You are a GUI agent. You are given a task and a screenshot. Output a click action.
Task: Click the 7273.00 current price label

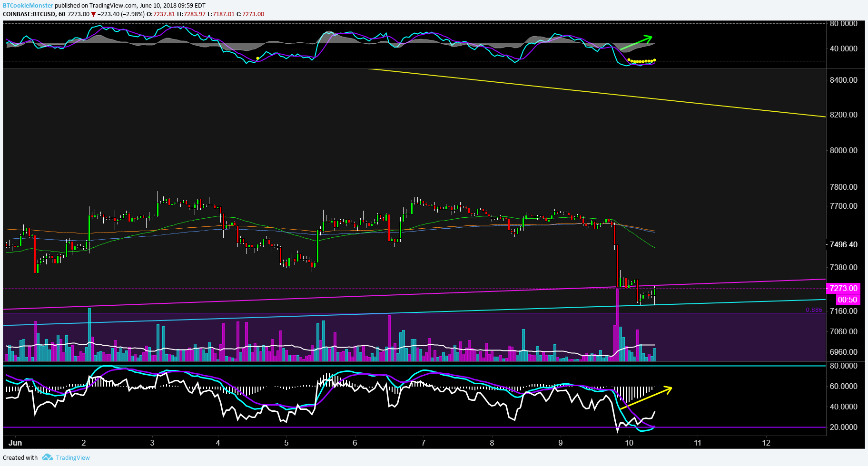tap(844, 288)
